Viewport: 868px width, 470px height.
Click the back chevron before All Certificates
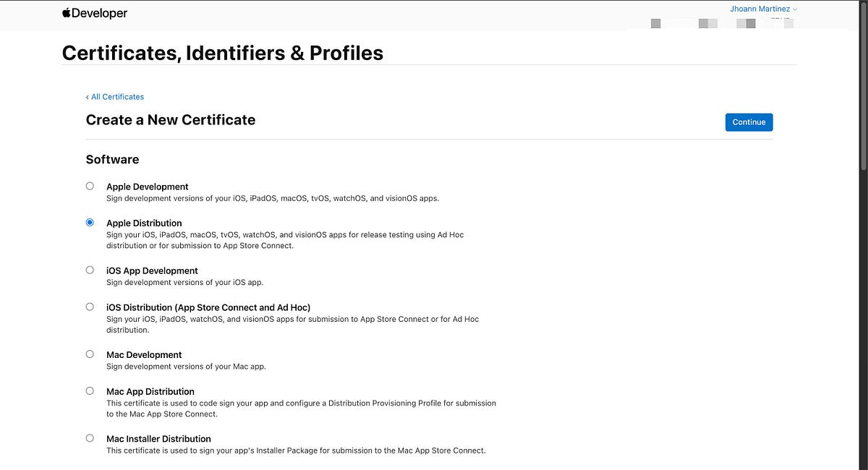(88, 96)
